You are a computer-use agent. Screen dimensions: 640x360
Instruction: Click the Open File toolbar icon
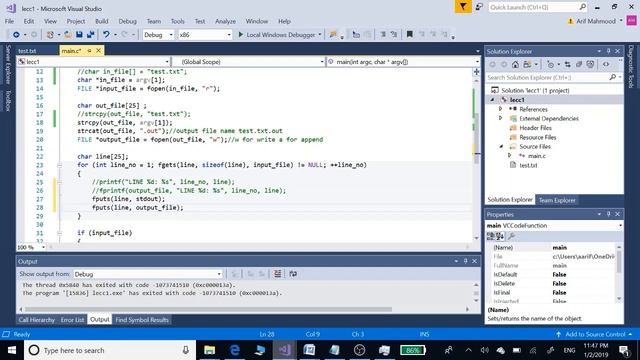click(68, 35)
